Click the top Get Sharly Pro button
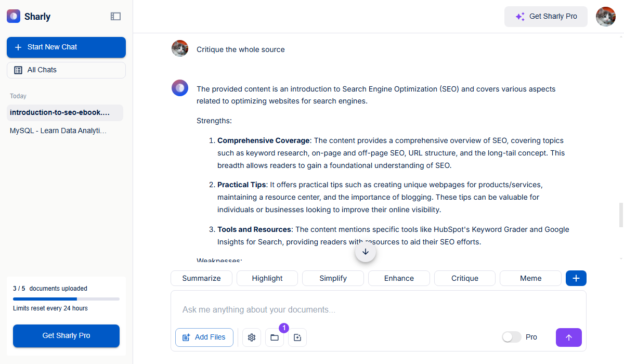 tap(545, 17)
